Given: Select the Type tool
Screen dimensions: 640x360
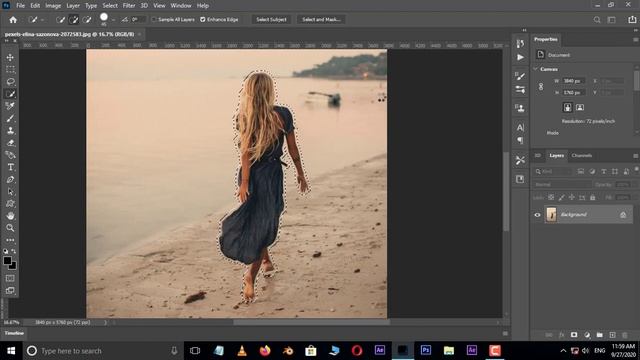Looking at the screenshot, I should pos(10,167).
